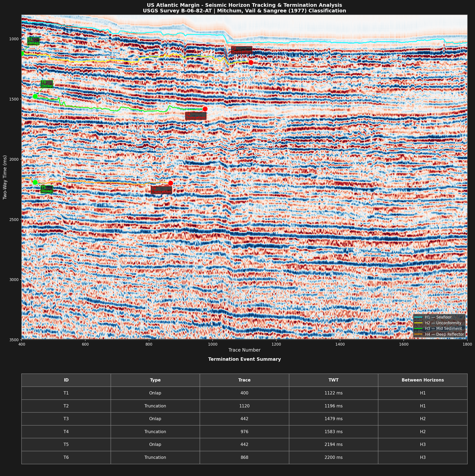Click the 'T5 Onlap' annotation label
The height and width of the screenshot is (476, 475).
click(x=47, y=189)
